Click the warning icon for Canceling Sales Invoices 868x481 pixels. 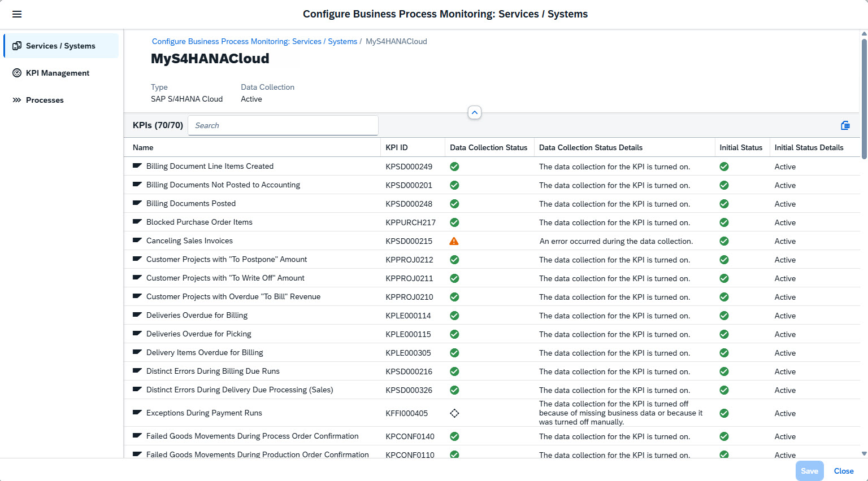click(454, 241)
